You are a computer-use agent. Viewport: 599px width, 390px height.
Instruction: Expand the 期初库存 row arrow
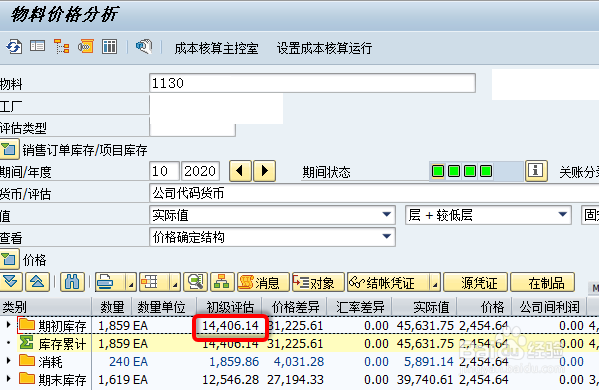pyautogui.click(x=8, y=325)
